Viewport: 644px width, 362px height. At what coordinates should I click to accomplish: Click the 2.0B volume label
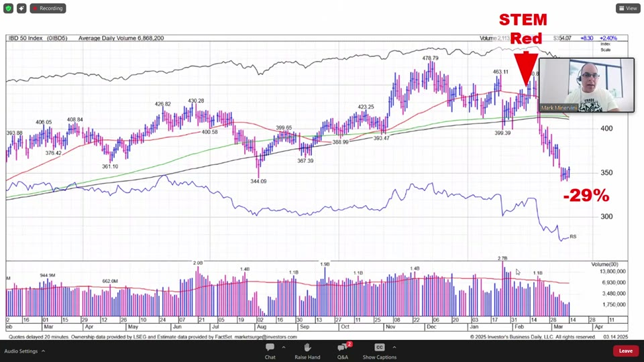pos(197,263)
